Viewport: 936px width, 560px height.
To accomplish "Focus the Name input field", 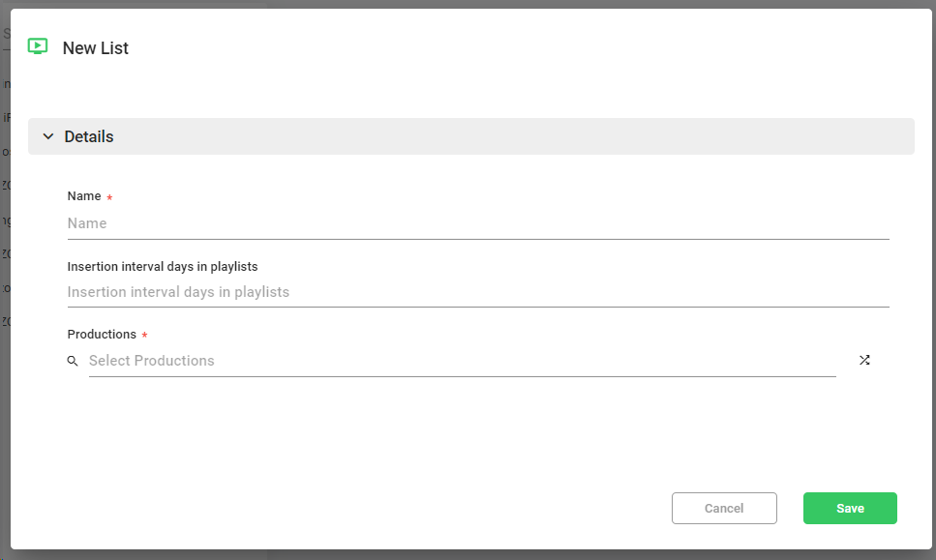I will coord(477,223).
